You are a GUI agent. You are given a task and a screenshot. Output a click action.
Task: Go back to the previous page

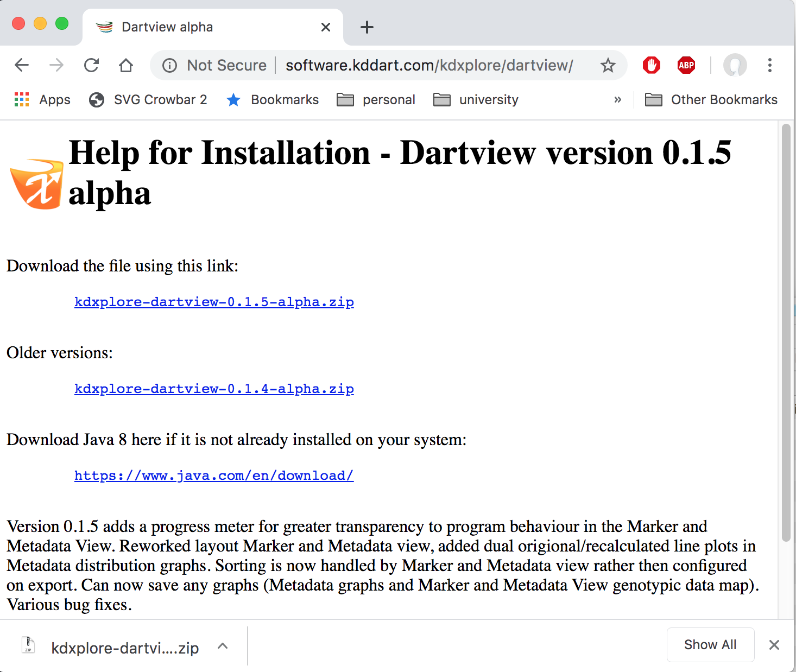pyautogui.click(x=22, y=65)
